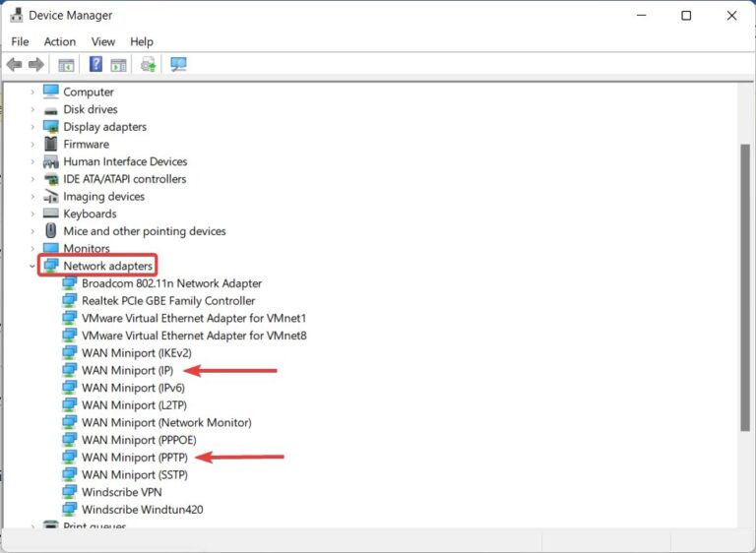
Task: Select Windscribe VPN adapter
Action: (121, 492)
